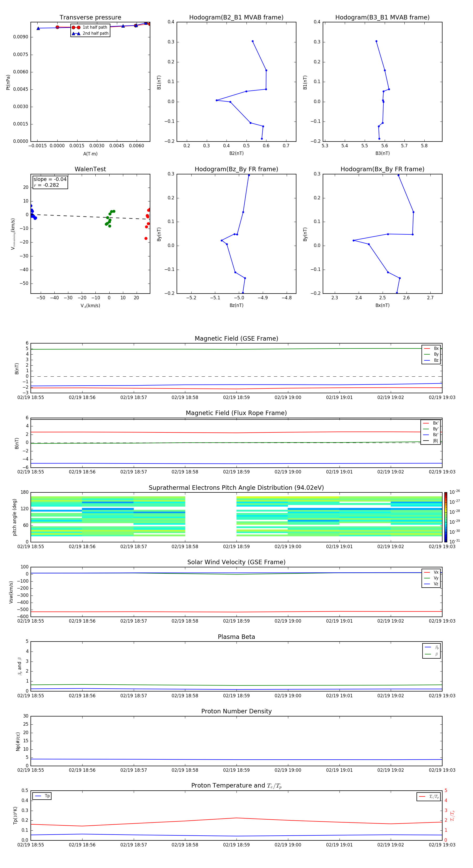Click the 'Plasma Beta' plot title
Screen dimensions: 473x868
pos(236,637)
